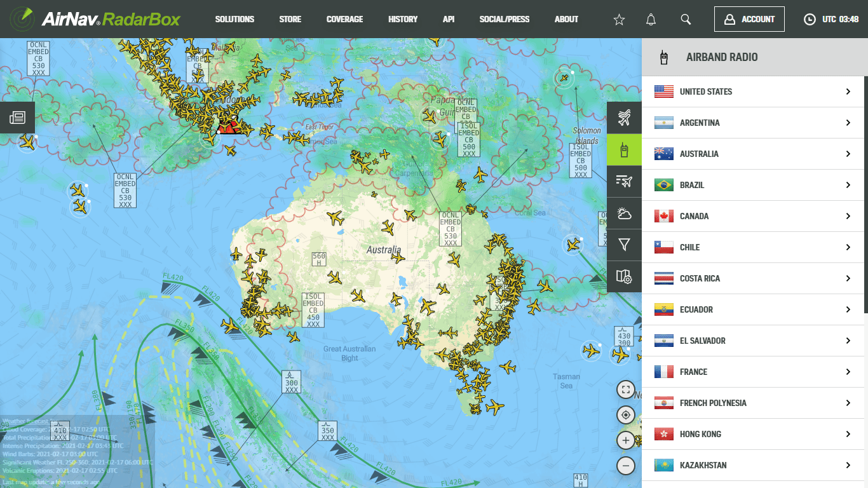
Task: Click the search magnifier icon
Action: (x=686, y=20)
